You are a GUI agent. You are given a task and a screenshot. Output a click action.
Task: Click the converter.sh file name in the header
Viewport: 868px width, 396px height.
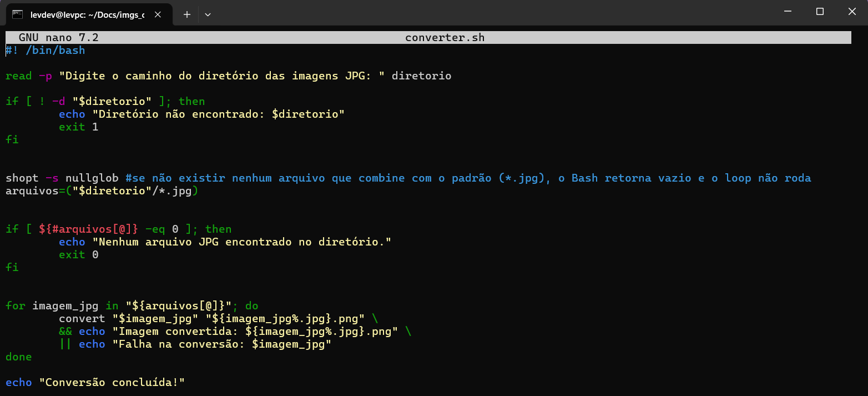tap(445, 38)
